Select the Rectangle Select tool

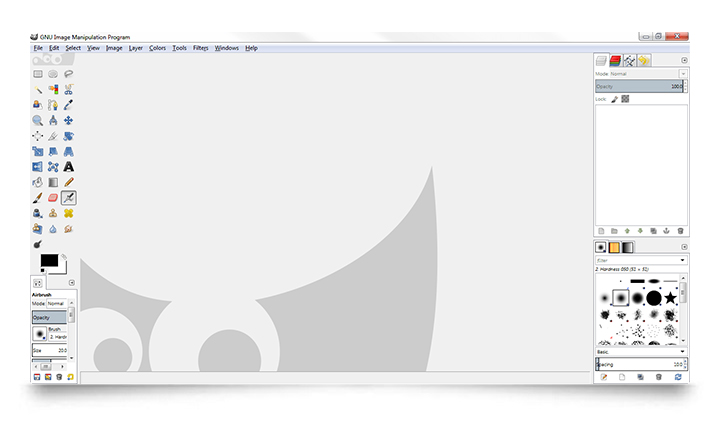(x=38, y=74)
